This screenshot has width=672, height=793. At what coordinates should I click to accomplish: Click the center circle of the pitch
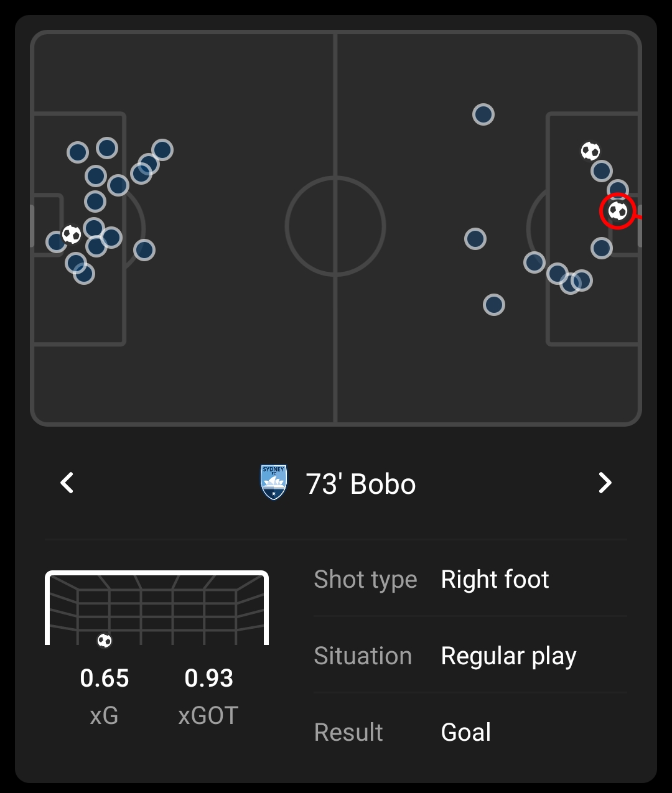tap(335, 226)
